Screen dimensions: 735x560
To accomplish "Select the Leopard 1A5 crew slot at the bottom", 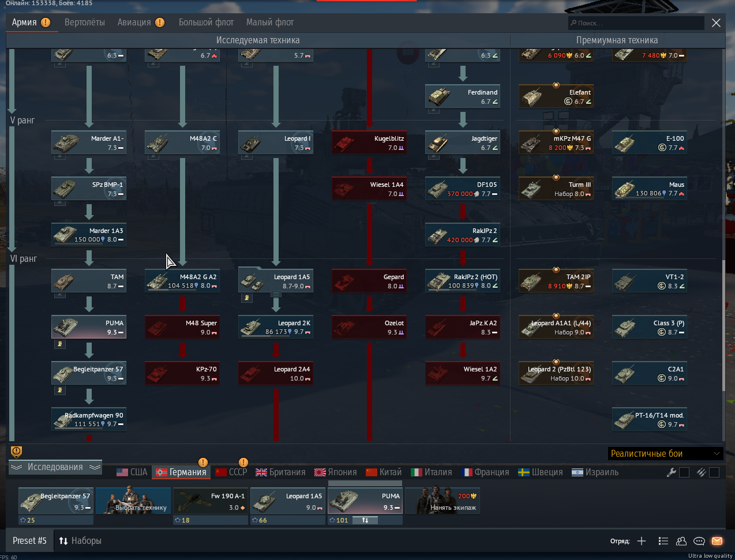I will (288, 501).
